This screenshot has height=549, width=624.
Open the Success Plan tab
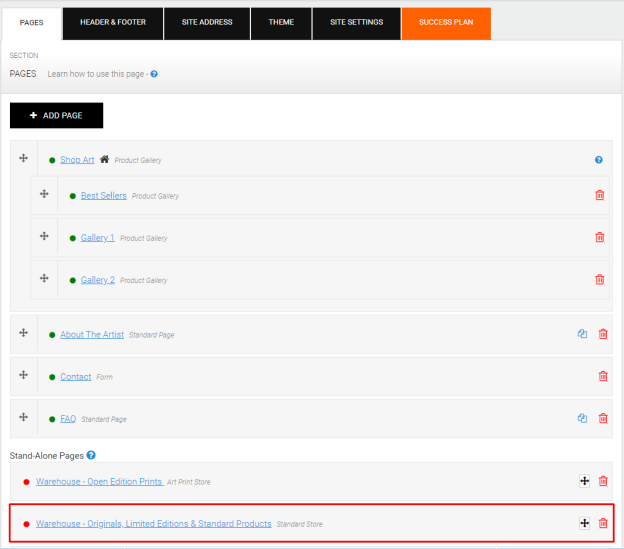coord(446,23)
